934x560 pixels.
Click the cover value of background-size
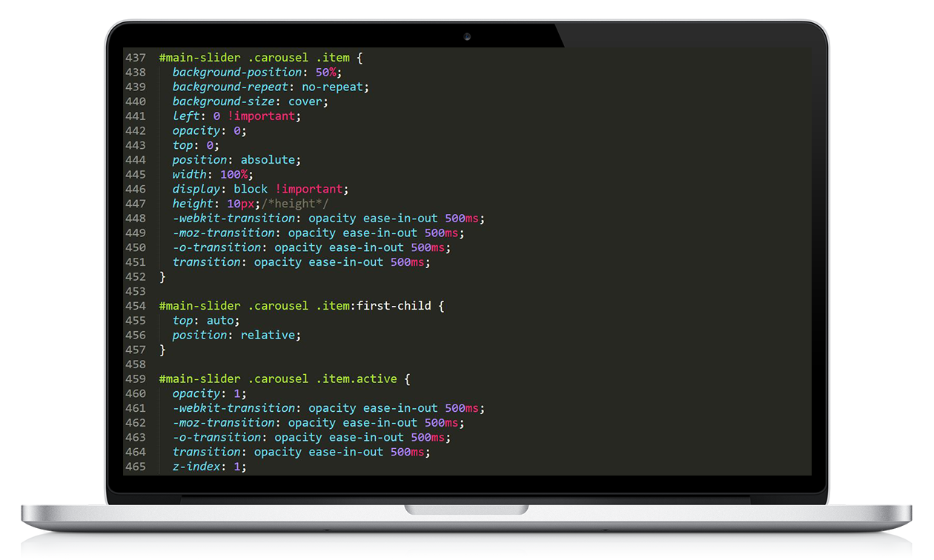(308, 101)
